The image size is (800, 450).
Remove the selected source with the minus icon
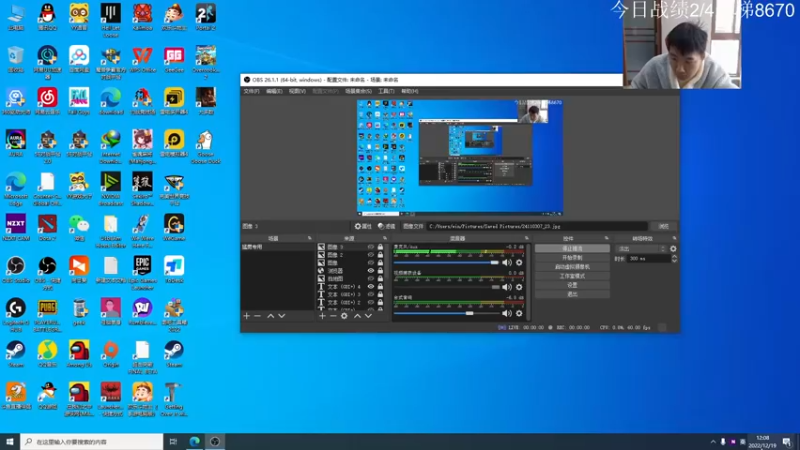click(x=333, y=316)
